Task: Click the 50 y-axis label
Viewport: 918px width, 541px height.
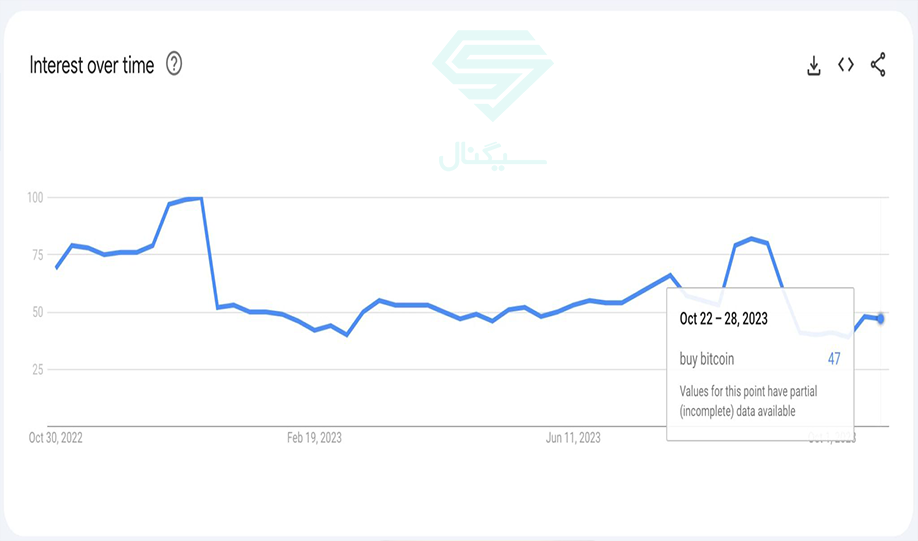Action: click(37, 312)
